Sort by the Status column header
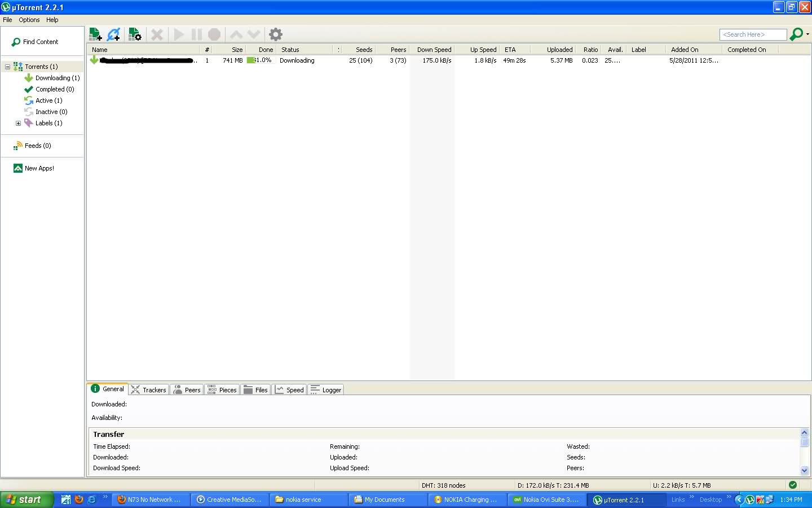This screenshot has width=812, height=508. 305,50
